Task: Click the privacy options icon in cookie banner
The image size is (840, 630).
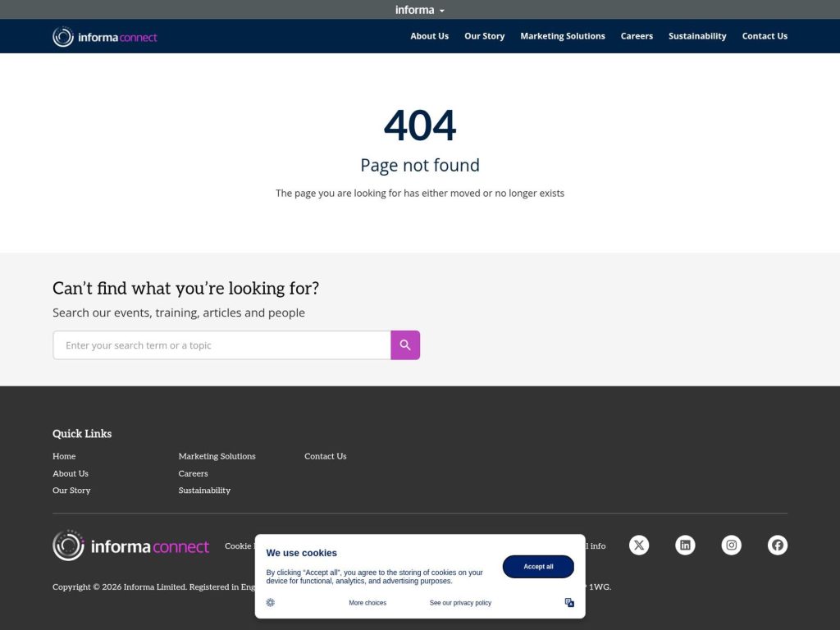Action: pyautogui.click(x=569, y=602)
